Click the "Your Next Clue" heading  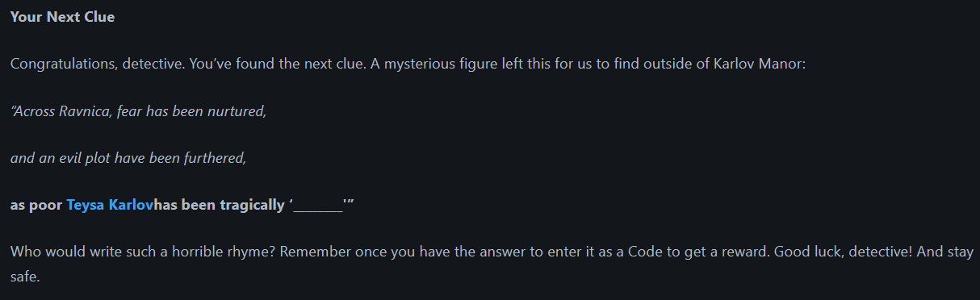pos(63,17)
